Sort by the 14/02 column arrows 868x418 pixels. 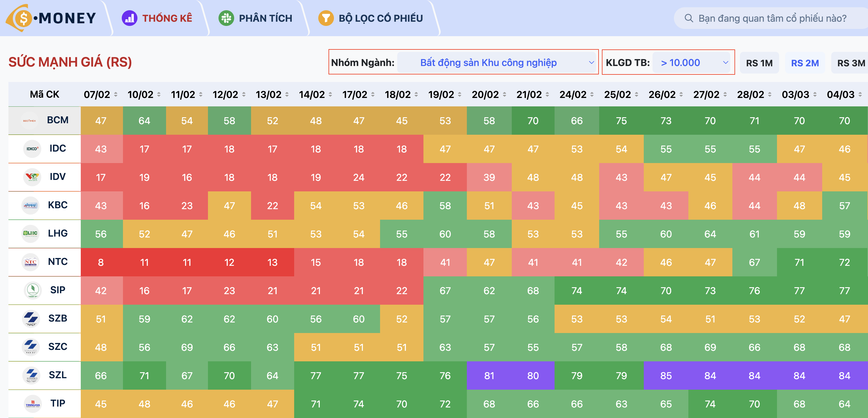click(330, 95)
